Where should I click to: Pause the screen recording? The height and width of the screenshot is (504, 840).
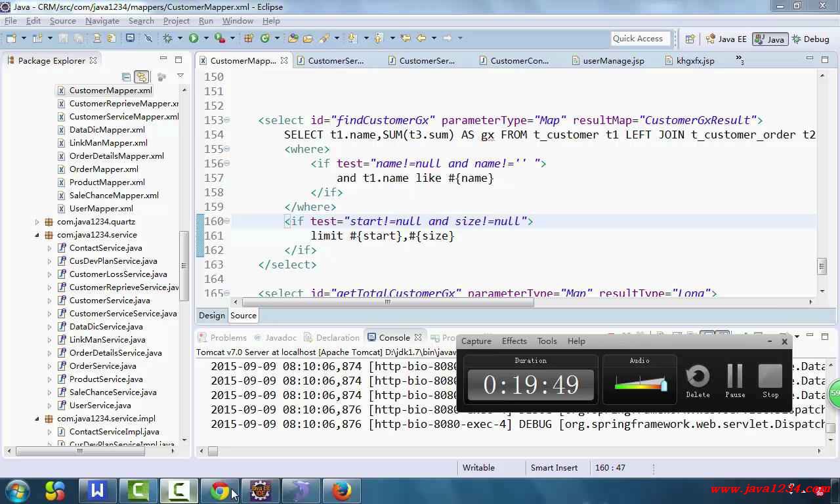click(735, 381)
